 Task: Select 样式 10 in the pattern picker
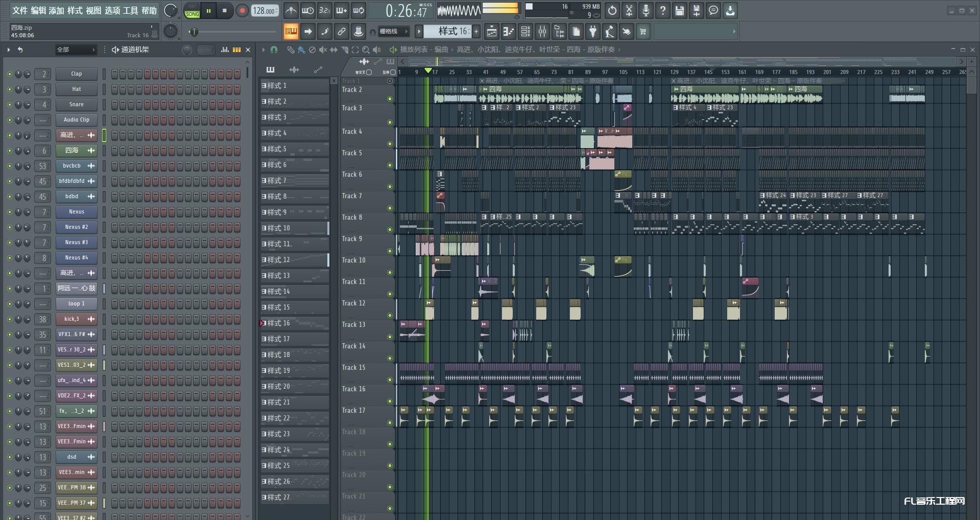tap(295, 228)
